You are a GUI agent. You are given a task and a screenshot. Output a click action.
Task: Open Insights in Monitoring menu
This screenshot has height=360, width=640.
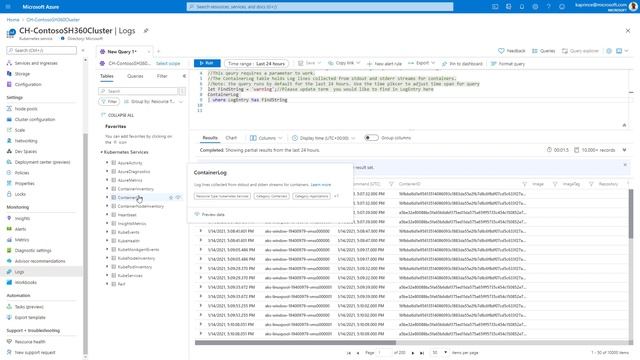[x=22, y=218]
